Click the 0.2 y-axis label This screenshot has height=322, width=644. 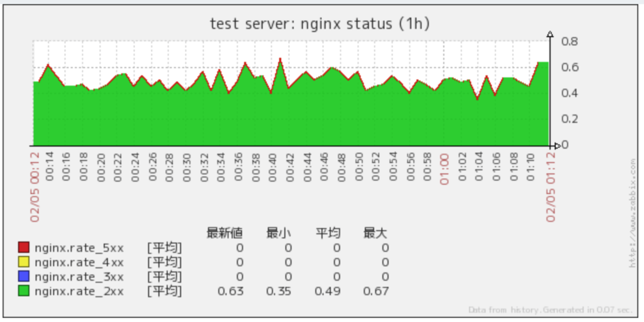(569, 119)
